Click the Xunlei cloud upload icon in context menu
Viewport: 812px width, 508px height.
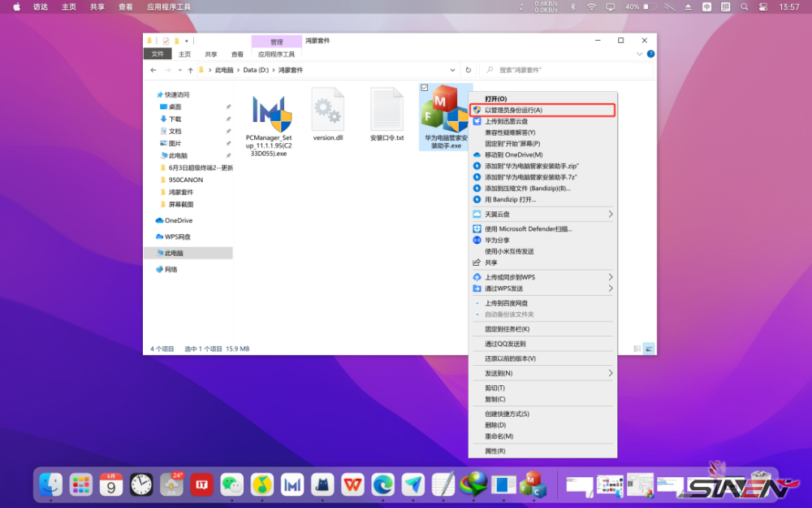(477, 121)
